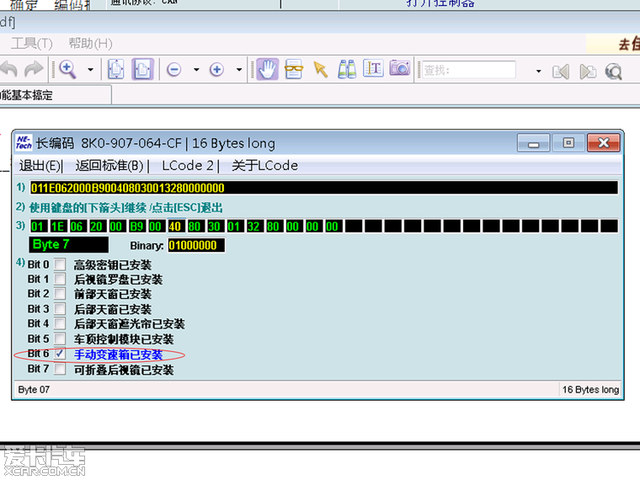Click the glasses reading mode icon

pyautogui.click(x=294, y=69)
